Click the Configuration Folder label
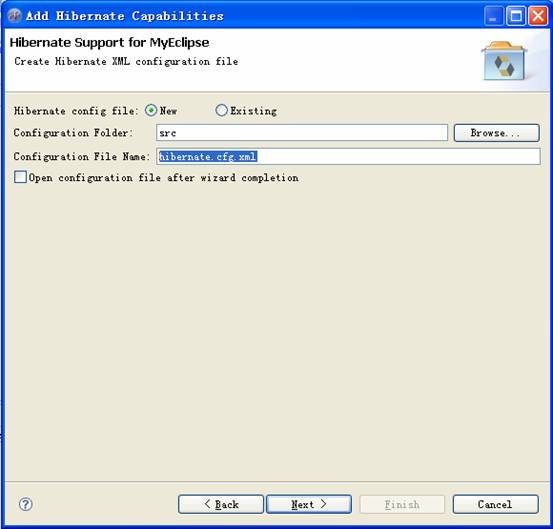This screenshot has height=529, width=553. coord(73,133)
